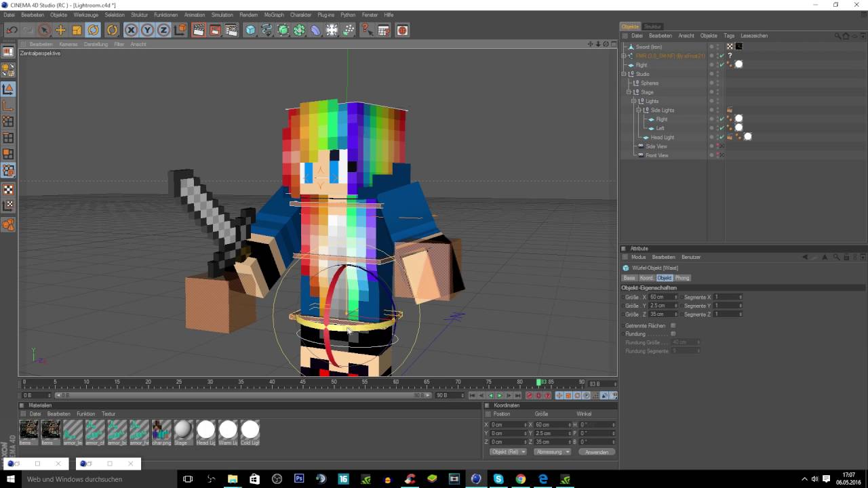Toggle the Y axis lock
868x488 pixels.
(147, 30)
